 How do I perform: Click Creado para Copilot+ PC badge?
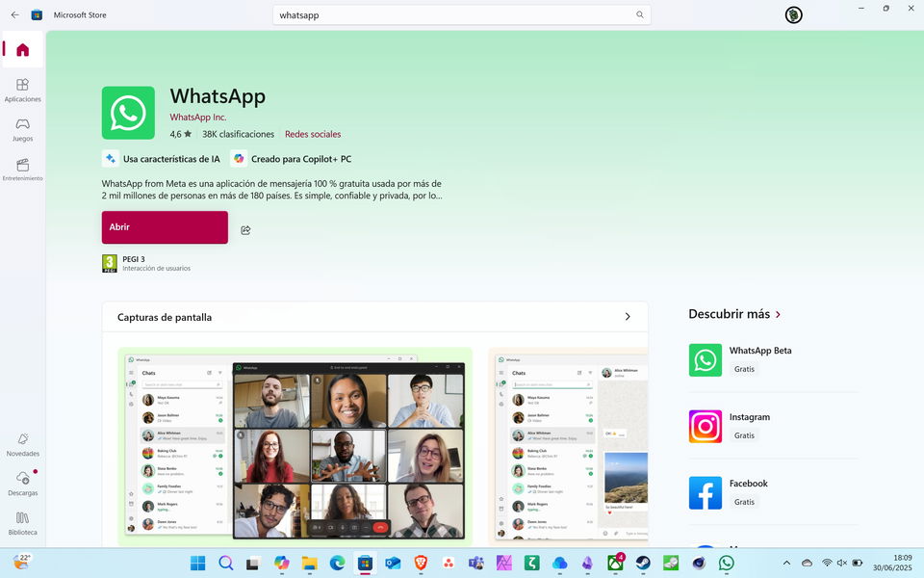(x=292, y=159)
